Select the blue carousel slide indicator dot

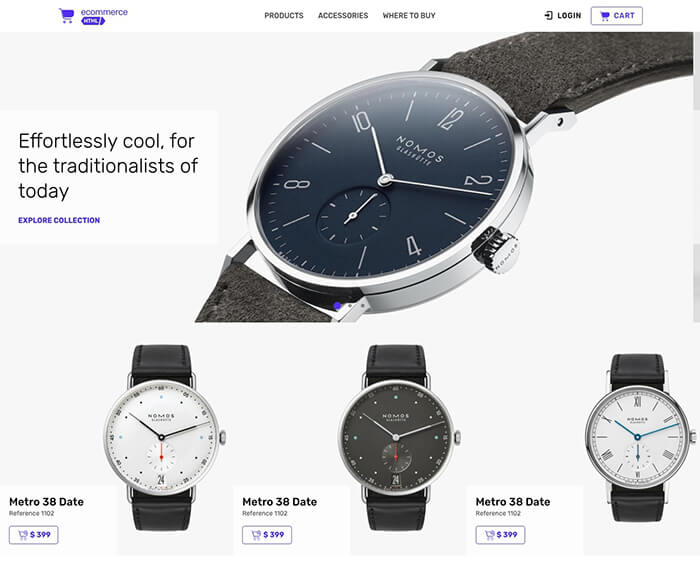(x=338, y=306)
